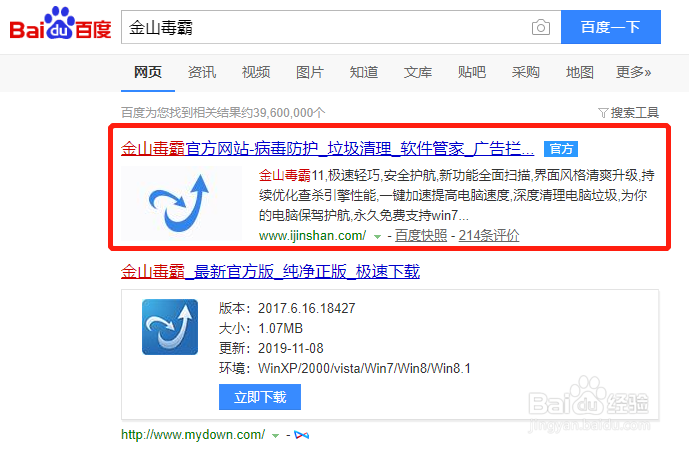Click size text 1.07MB
Viewport: 689px width, 449px height.
[280, 328]
